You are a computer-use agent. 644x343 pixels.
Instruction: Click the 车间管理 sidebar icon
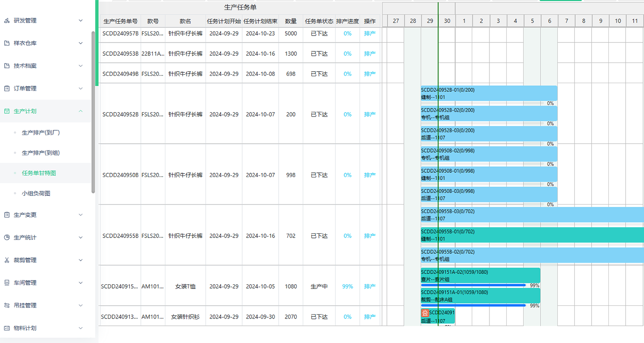pos(6,283)
